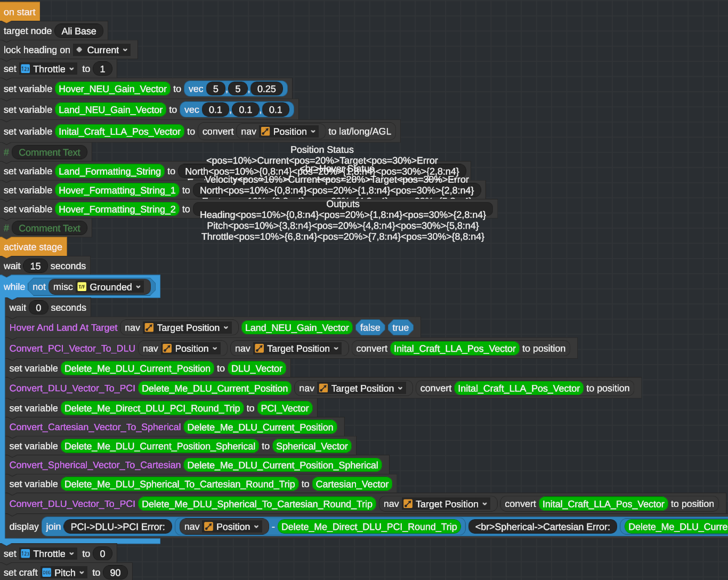728x580 pixels.
Task: Edit the 0 seconds wait field
Action: (38, 308)
